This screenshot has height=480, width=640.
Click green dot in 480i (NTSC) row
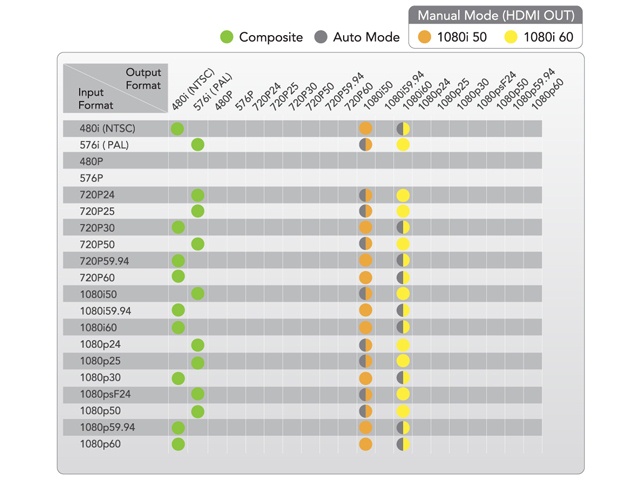tap(178, 129)
